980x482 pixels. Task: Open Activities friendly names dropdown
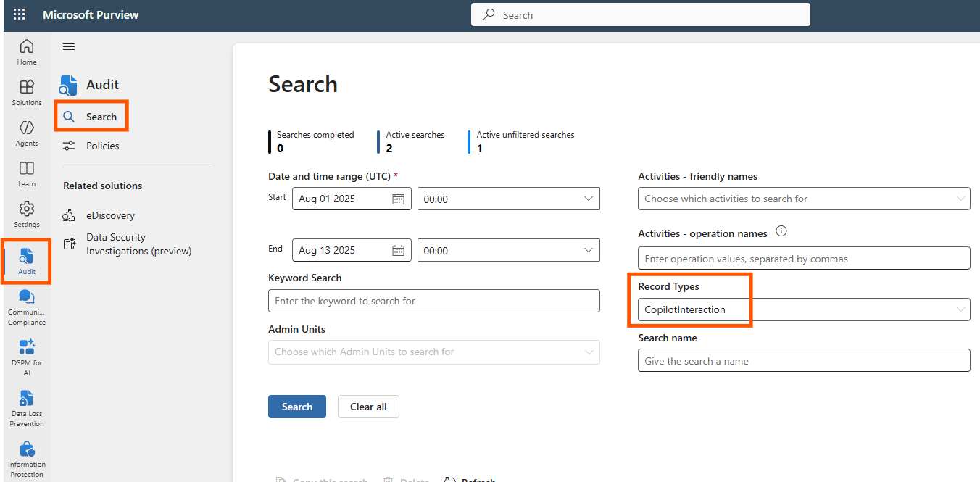pyautogui.click(x=804, y=199)
